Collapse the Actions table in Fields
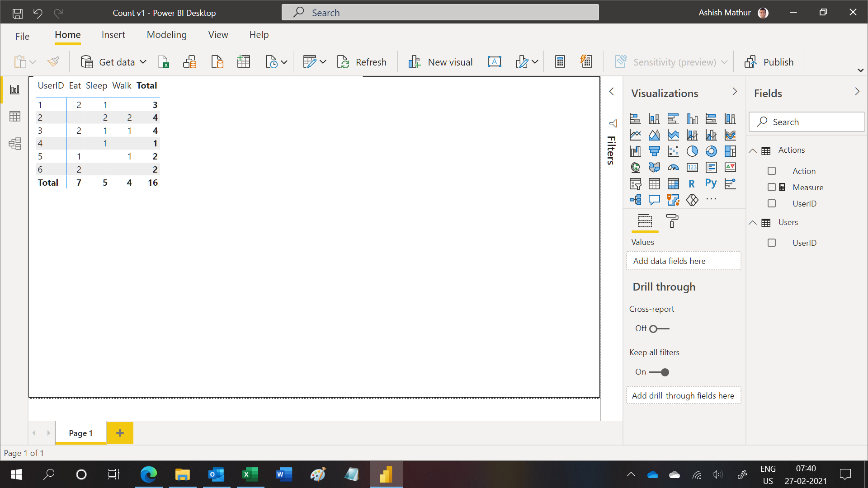 coord(753,150)
